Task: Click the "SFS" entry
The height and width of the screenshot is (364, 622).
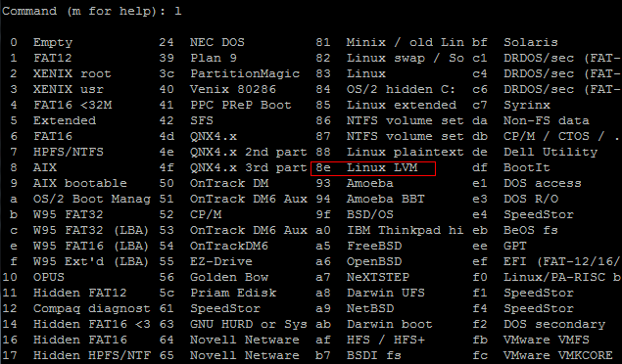Action: [x=202, y=120]
